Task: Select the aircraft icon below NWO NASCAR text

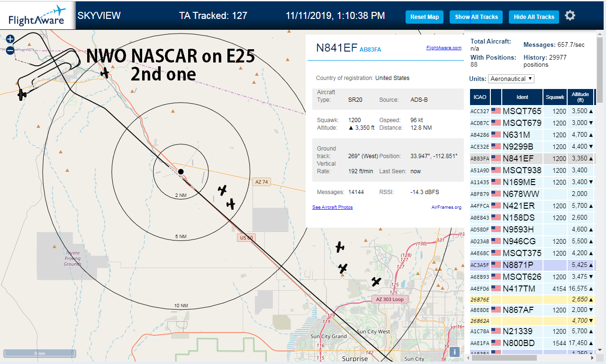Action: point(105,72)
